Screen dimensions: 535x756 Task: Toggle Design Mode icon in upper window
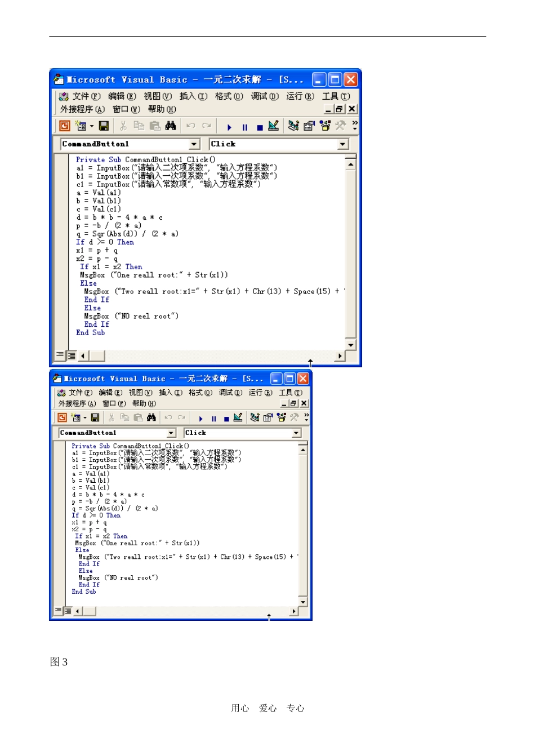(274, 126)
